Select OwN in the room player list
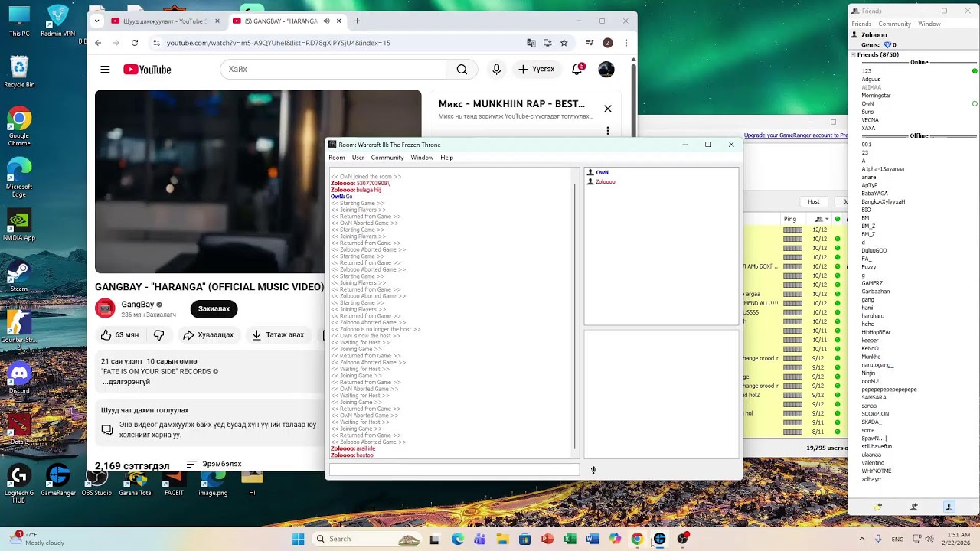980x551 pixels. point(602,173)
